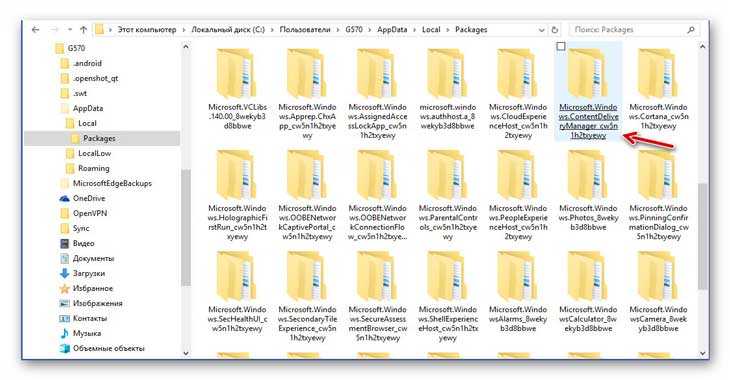Click file list scroll-down arrow
The image size is (730, 380).
click(703, 353)
